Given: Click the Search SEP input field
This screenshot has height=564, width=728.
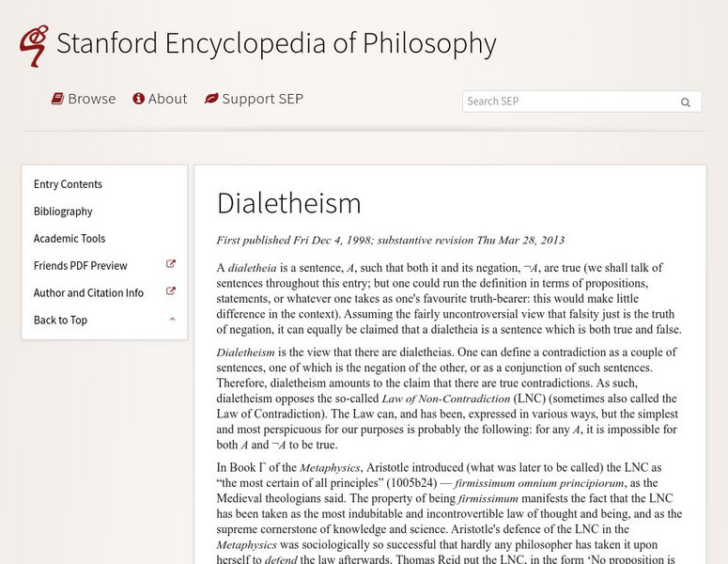Looking at the screenshot, I should [581, 102].
